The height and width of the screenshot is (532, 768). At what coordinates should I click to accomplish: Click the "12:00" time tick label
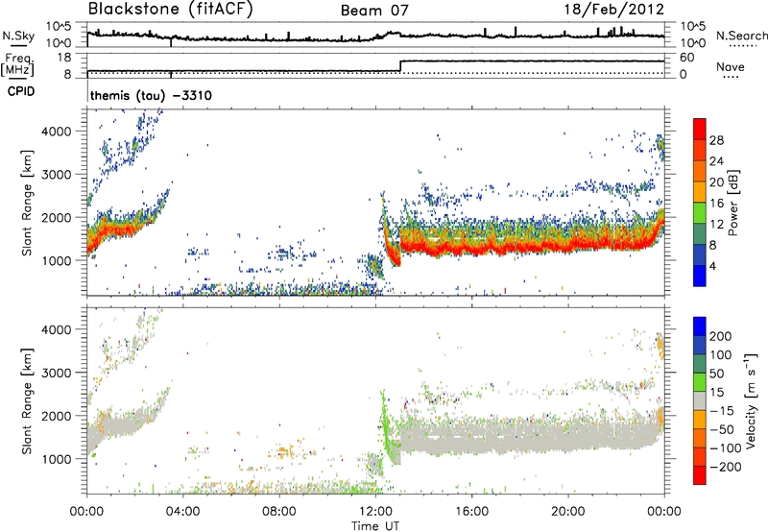375,512
